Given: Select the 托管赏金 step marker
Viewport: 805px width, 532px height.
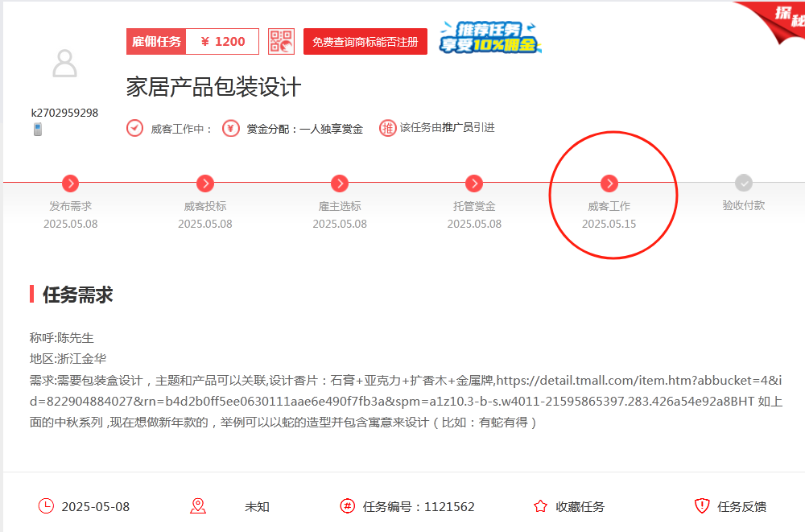Looking at the screenshot, I should (x=474, y=184).
